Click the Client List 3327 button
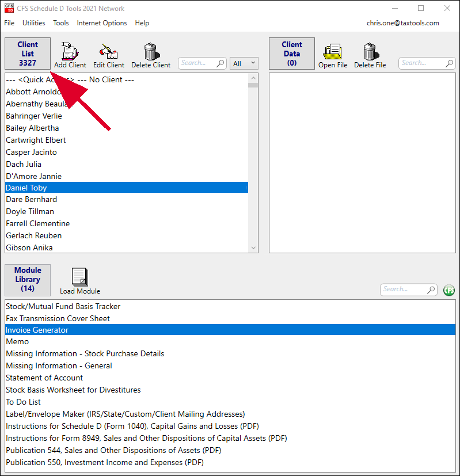The image size is (460, 476). (28, 54)
